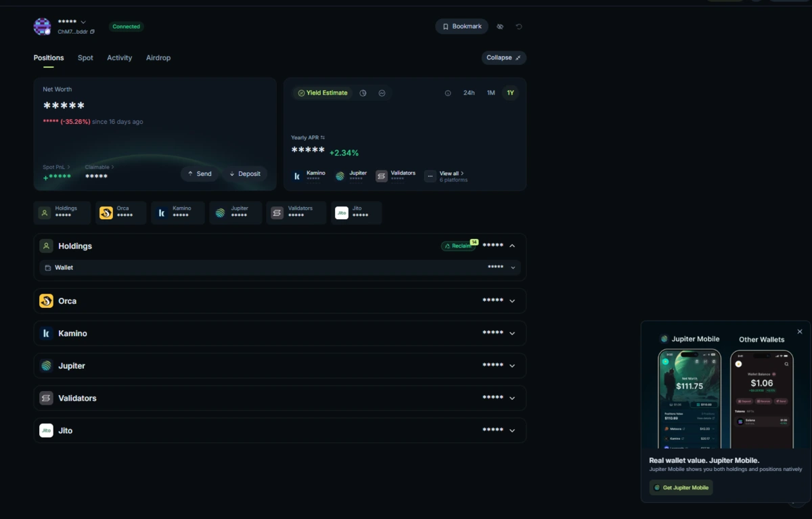Bookmark this wallet

tap(461, 26)
